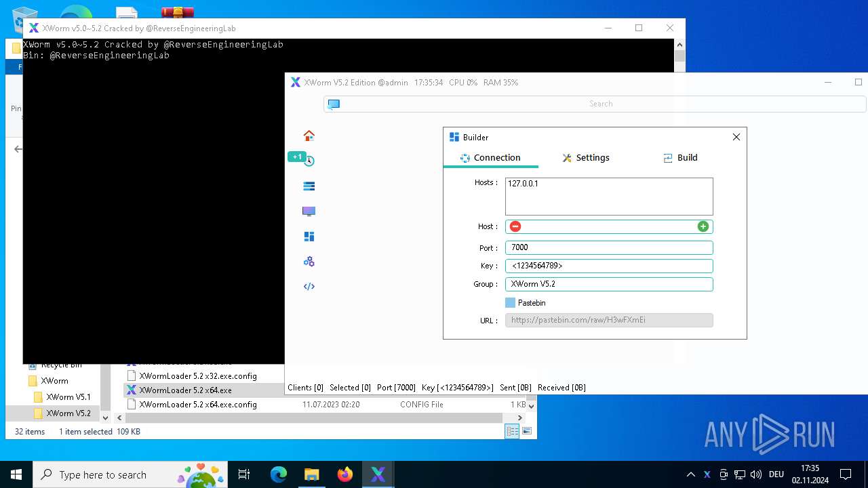
Task: Show hidden system tray icons
Action: [690, 474]
